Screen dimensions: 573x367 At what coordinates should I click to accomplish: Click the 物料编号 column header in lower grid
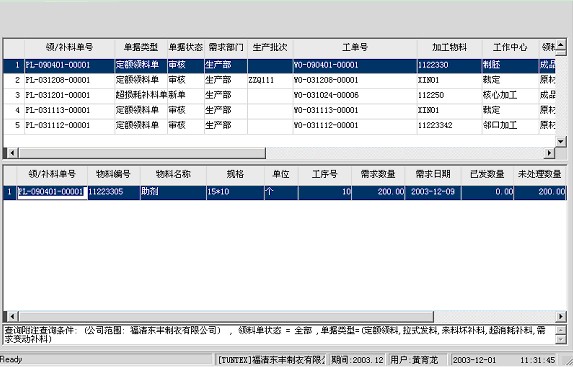point(114,174)
